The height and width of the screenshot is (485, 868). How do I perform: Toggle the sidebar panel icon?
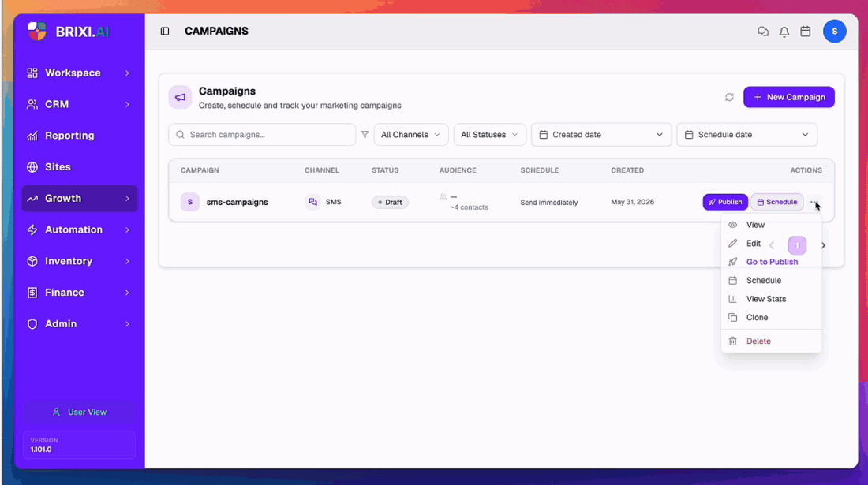point(165,32)
